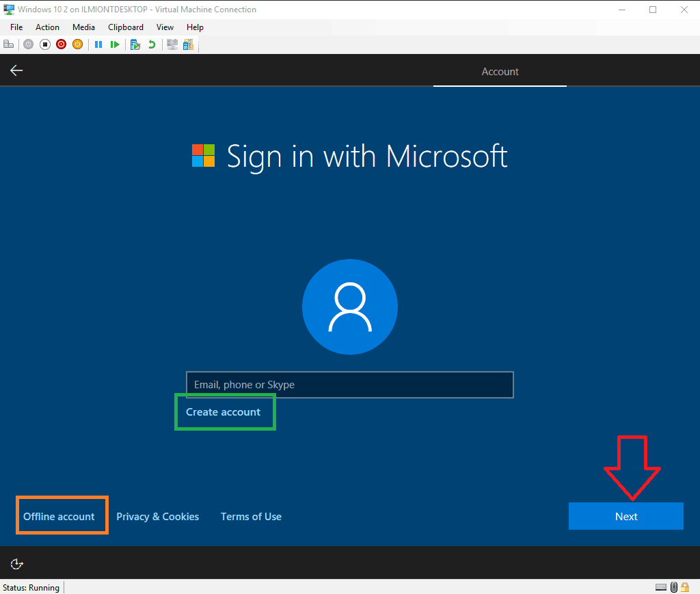700x594 pixels.
Task: Pause the virtual machine
Action: (98, 44)
